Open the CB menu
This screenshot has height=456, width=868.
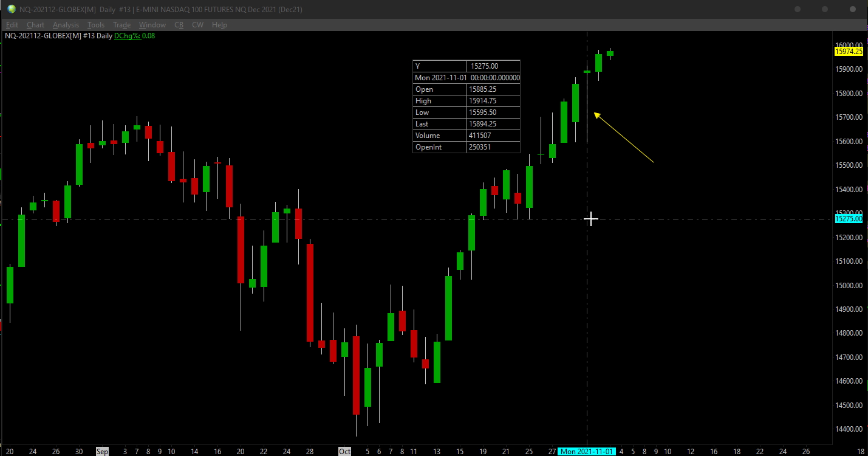point(179,25)
